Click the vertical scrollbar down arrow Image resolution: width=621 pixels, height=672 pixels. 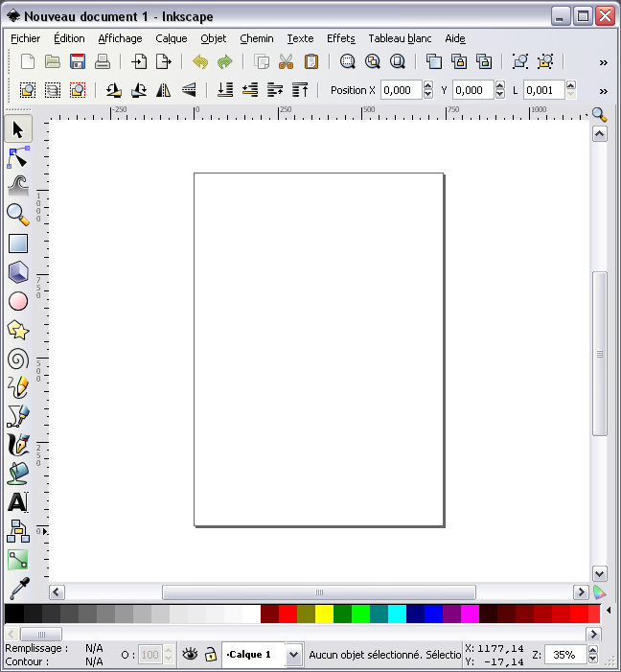[x=600, y=573]
